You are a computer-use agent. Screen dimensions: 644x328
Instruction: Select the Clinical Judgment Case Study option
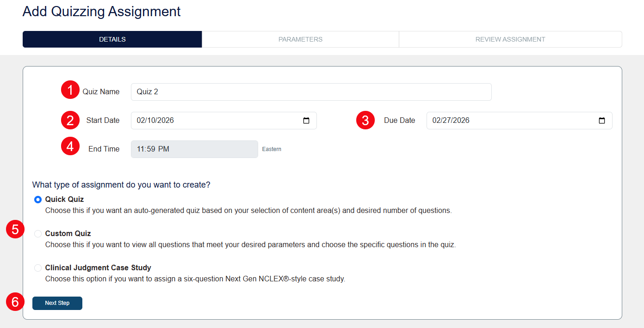coord(37,267)
